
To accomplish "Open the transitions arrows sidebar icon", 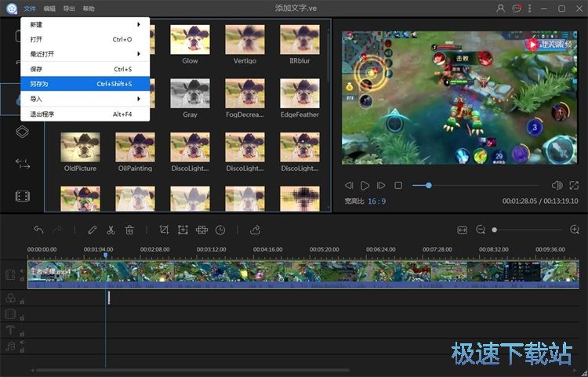I will [x=22, y=164].
